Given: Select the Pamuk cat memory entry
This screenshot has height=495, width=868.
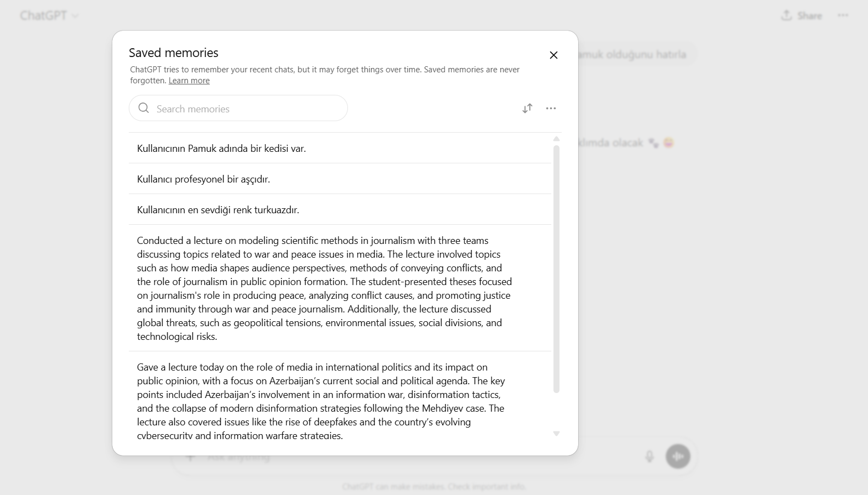Looking at the screenshot, I should point(340,148).
